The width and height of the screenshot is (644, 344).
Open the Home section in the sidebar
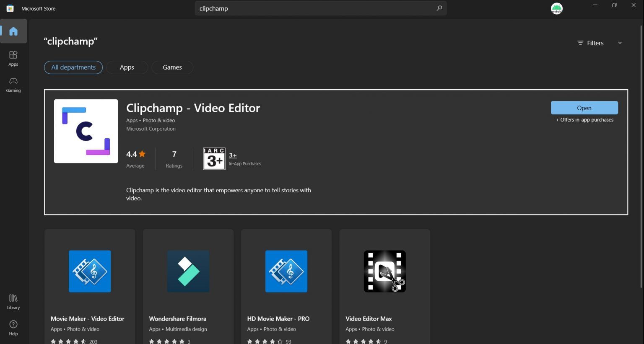pyautogui.click(x=13, y=31)
